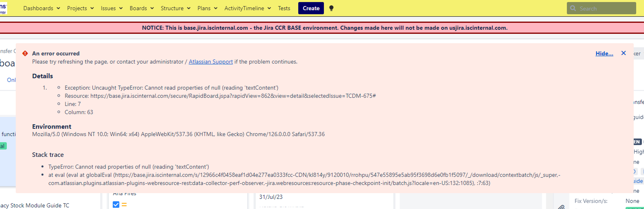The image size is (644, 209).
Task: Open the Dashboards menu
Action: click(42, 8)
